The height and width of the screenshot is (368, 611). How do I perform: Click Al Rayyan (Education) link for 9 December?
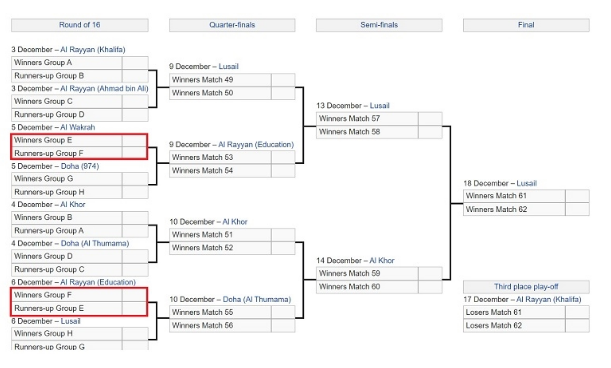point(256,144)
